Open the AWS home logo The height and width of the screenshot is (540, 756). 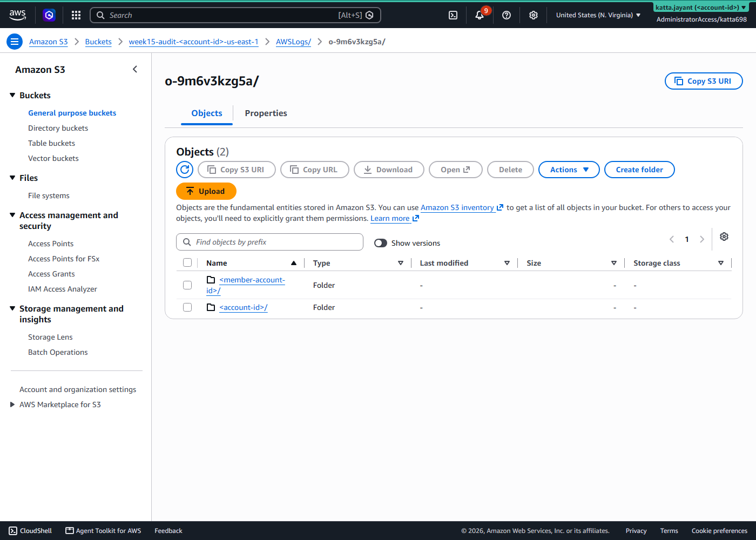coord(18,15)
